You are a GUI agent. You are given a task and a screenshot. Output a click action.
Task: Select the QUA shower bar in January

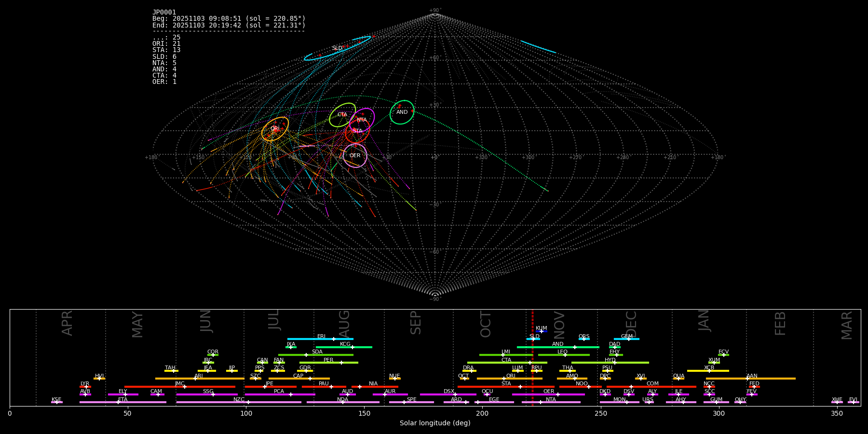(x=678, y=379)
